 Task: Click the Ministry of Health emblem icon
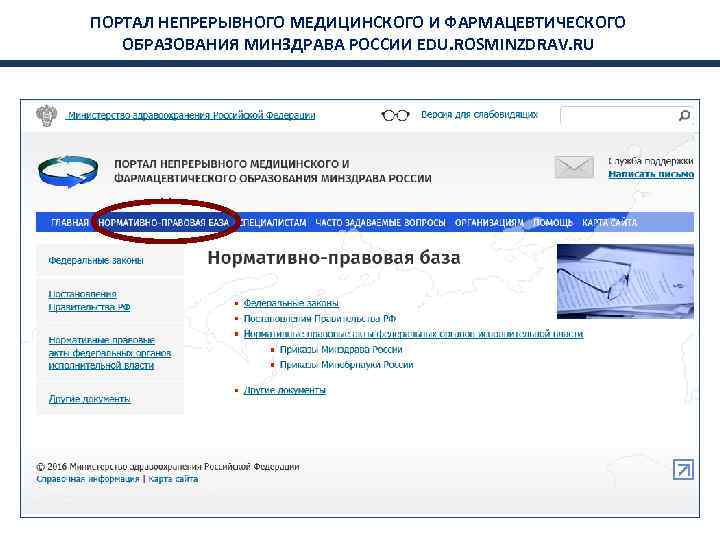click(46, 115)
